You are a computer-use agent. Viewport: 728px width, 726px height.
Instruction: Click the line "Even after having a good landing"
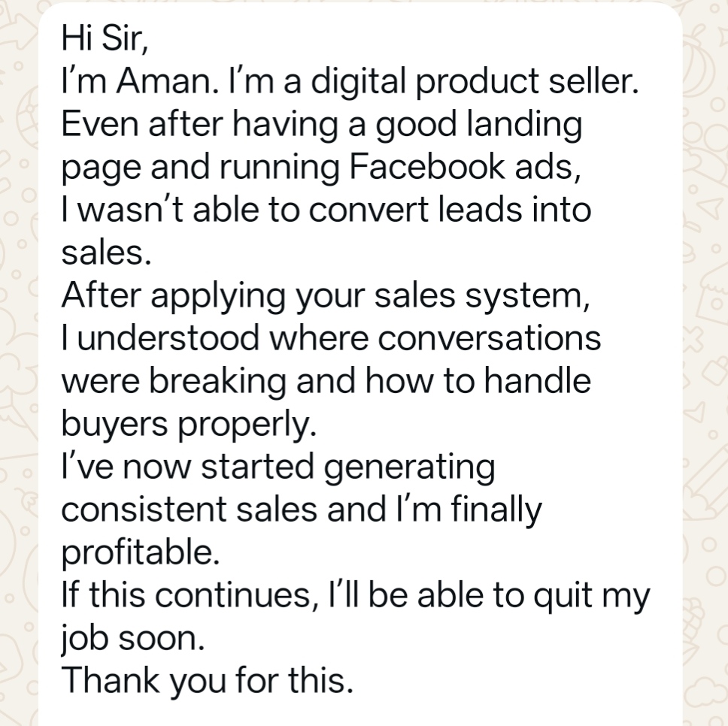pos(321,125)
